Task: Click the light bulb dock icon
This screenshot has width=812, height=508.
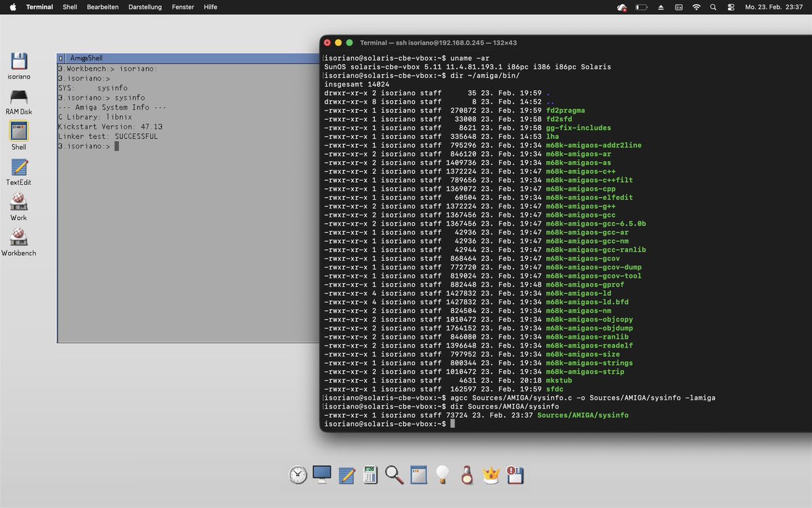Action: tap(443, 475)
